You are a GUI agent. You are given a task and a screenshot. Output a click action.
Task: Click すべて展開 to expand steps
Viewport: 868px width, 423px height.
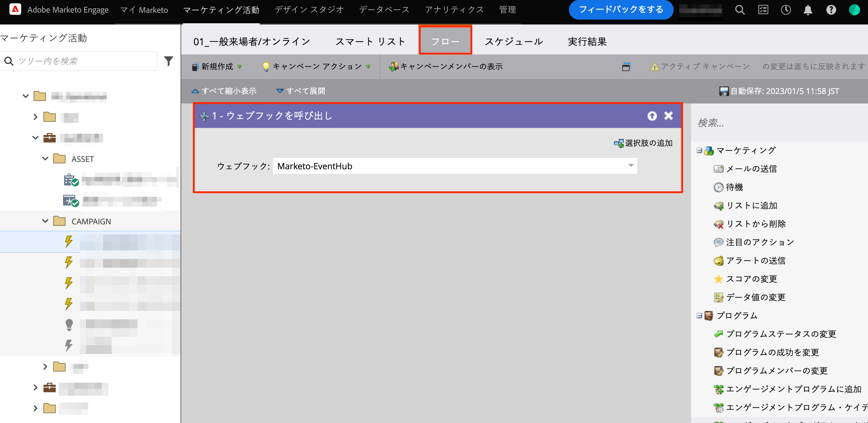(301, 91)
